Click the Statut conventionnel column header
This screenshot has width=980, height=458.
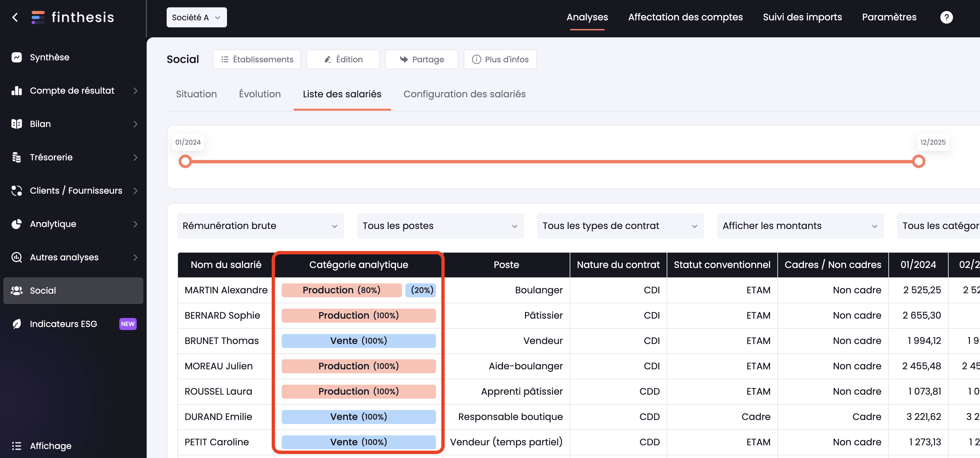pyautogui.click(x=722, y=265)
